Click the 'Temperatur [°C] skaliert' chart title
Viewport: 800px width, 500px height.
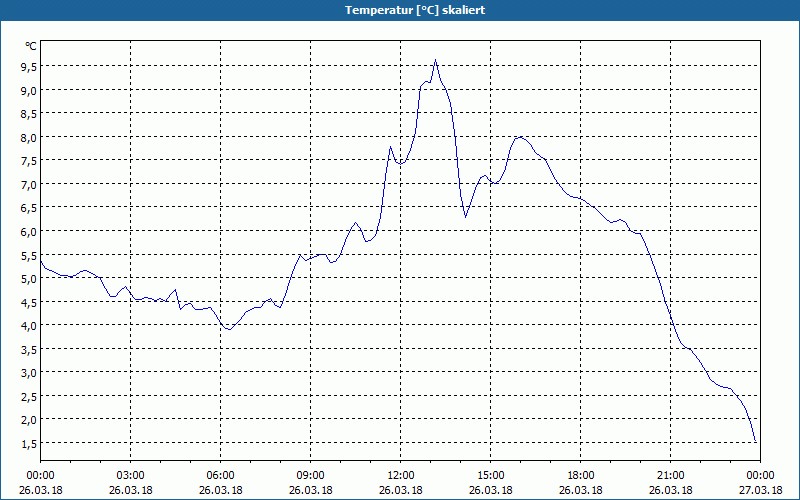pos(415,10)
